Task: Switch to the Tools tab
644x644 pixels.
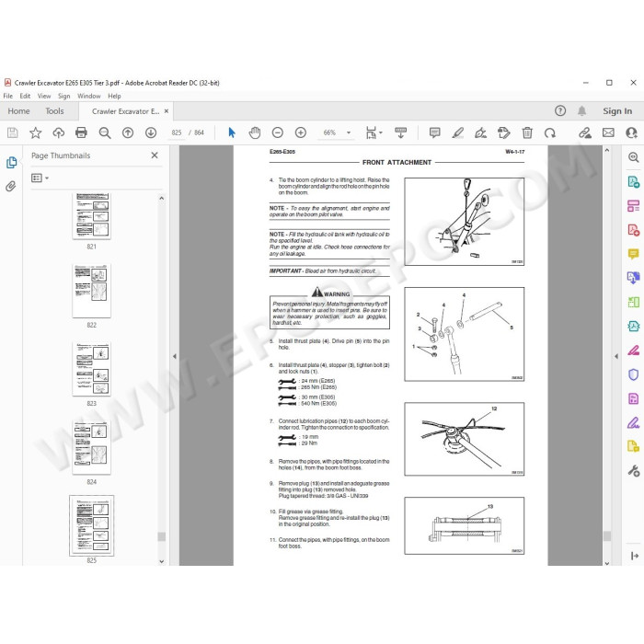Action: click(x=54, y=111)
